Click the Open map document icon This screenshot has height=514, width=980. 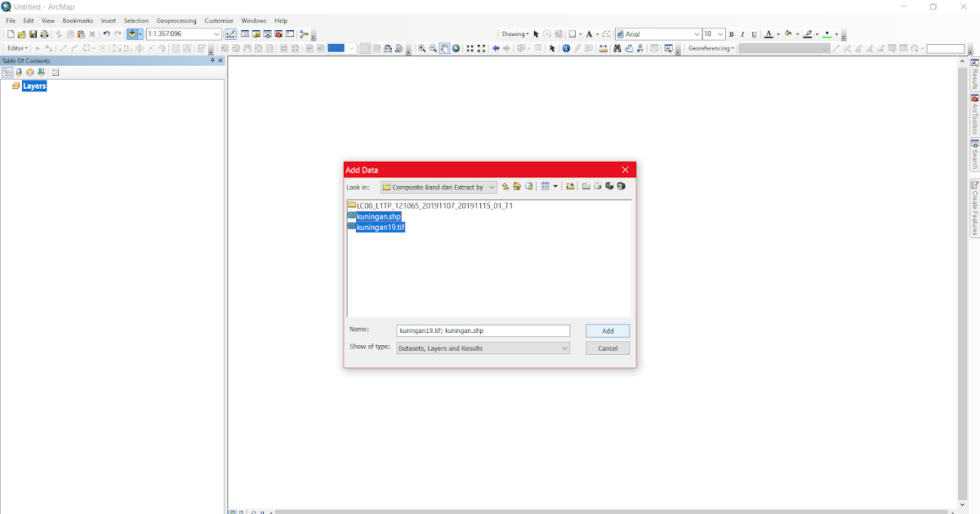click(x=22, y=34)
